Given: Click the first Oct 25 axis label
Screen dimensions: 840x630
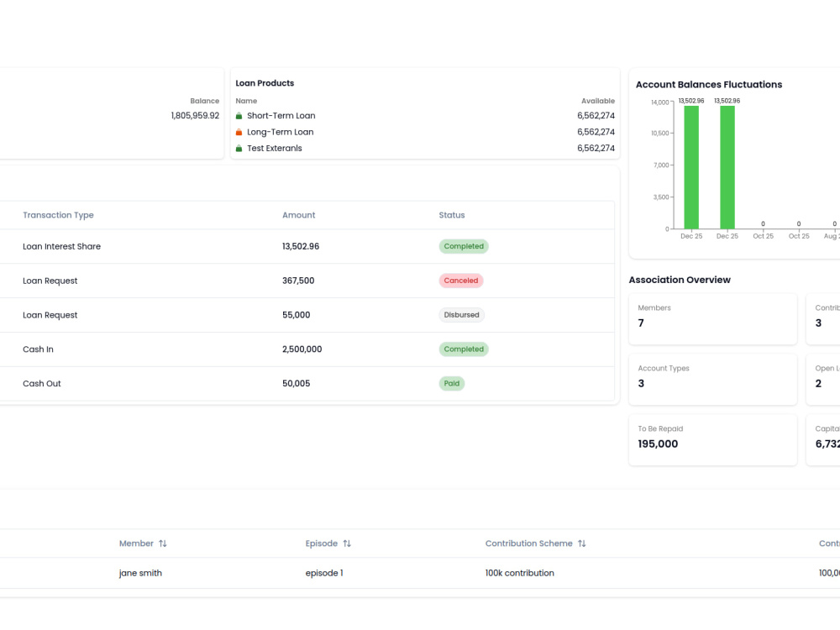Looking at the screenshot, I should [x=763, y=236].
